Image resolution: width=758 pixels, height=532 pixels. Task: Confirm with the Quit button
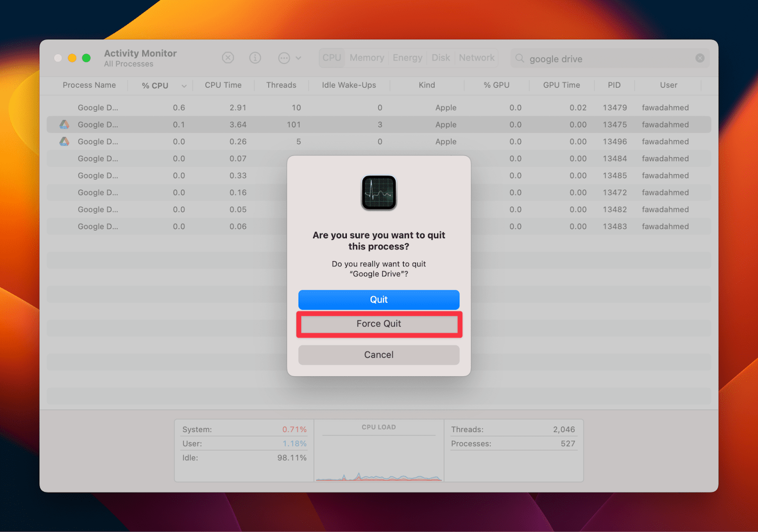click(x=379, y=299)
